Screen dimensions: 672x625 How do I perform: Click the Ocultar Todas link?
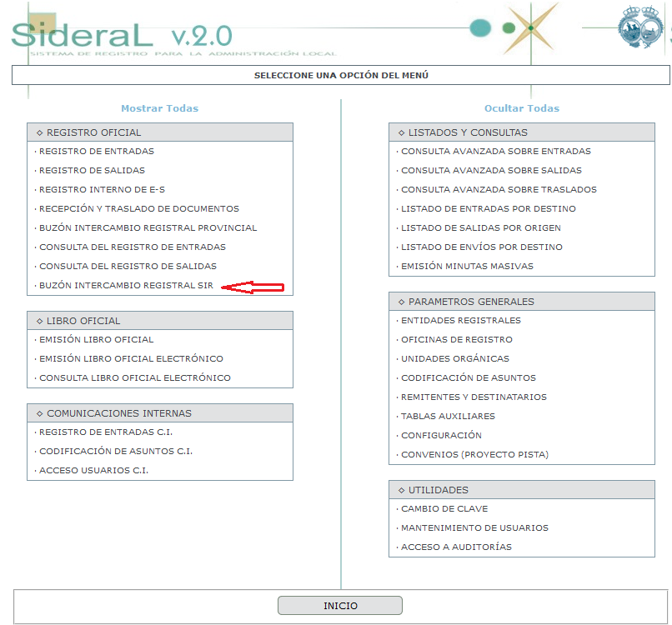coord(522,108)
